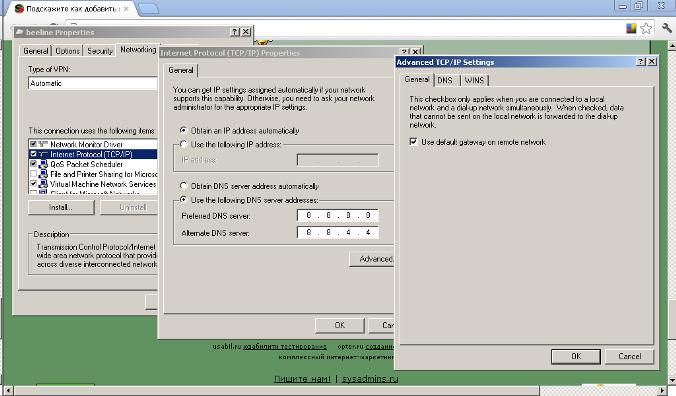This screenshot has height=396, width=676.
Task: Toggle Use default gateway on remote network
Action: [x=413, y=142]
